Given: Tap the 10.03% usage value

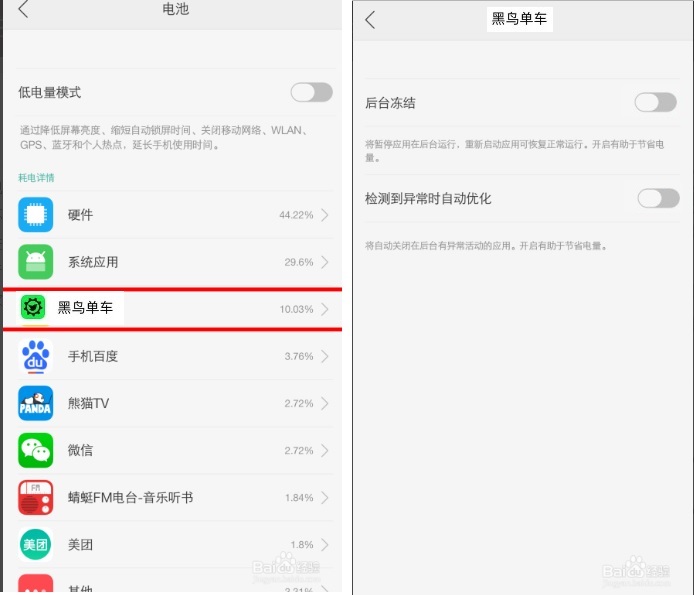Looking at the screenshot, I should click(x=296, y=309).
